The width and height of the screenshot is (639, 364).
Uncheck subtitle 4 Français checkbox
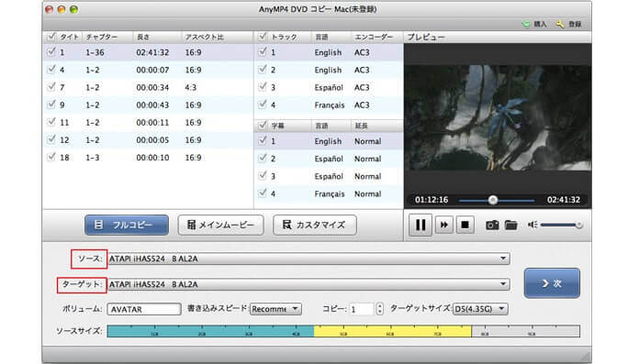263,193
